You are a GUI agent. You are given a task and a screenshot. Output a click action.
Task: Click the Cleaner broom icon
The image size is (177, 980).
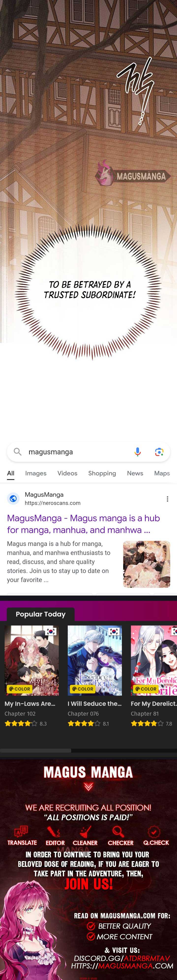click(85, 831)
